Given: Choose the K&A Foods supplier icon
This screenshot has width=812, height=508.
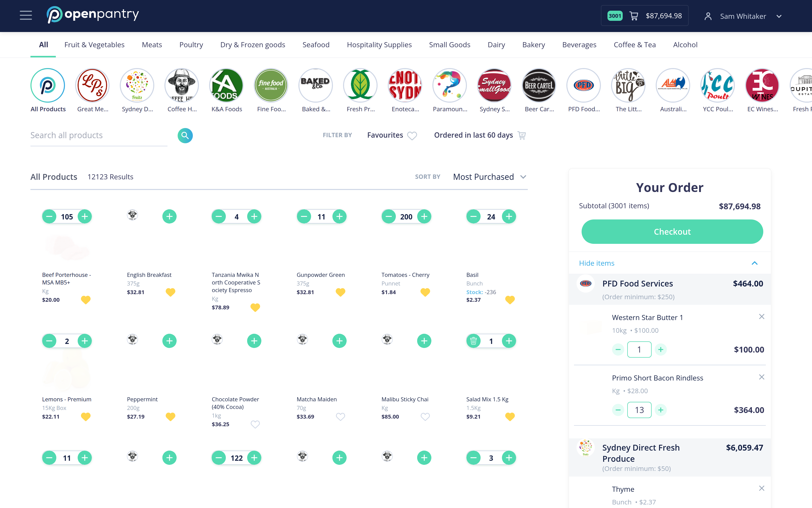Looking at the screenshot, I should [x=227, y=85].
